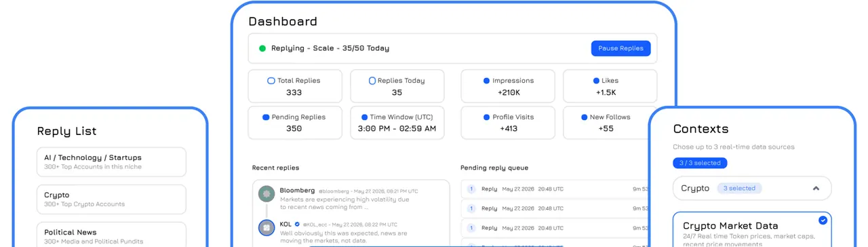Select the Replies Today circle icon

[372, 81]
